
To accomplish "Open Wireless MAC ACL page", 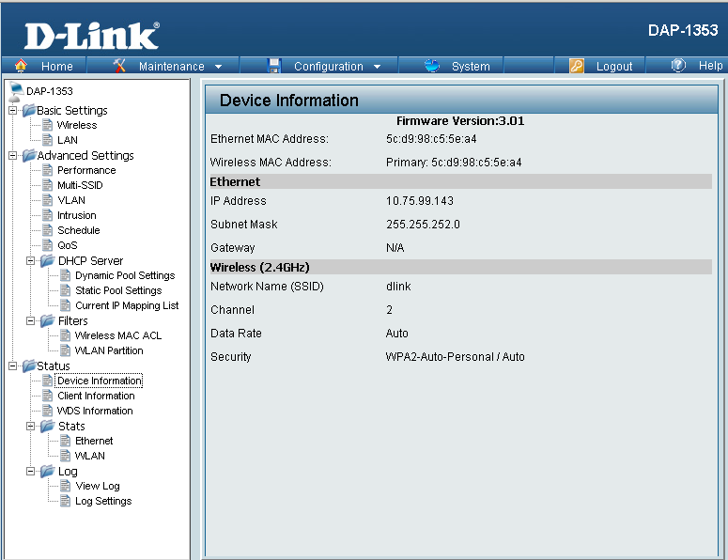I will 118,335.
